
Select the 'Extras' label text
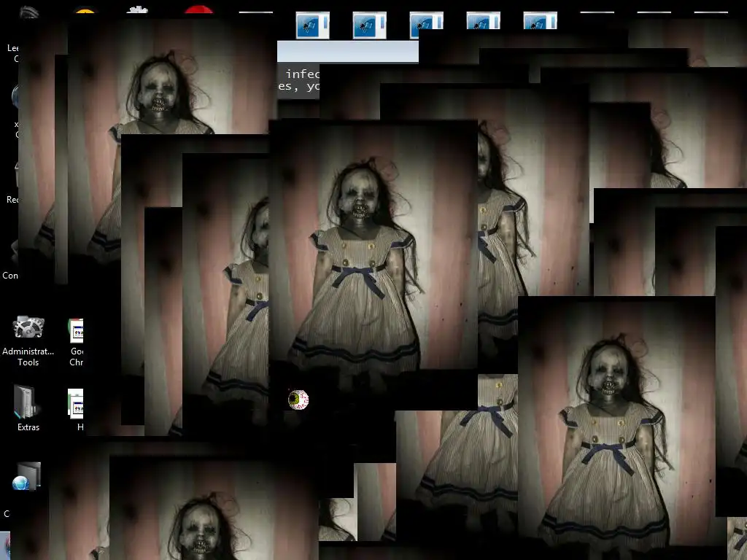(x=28, y=427)
